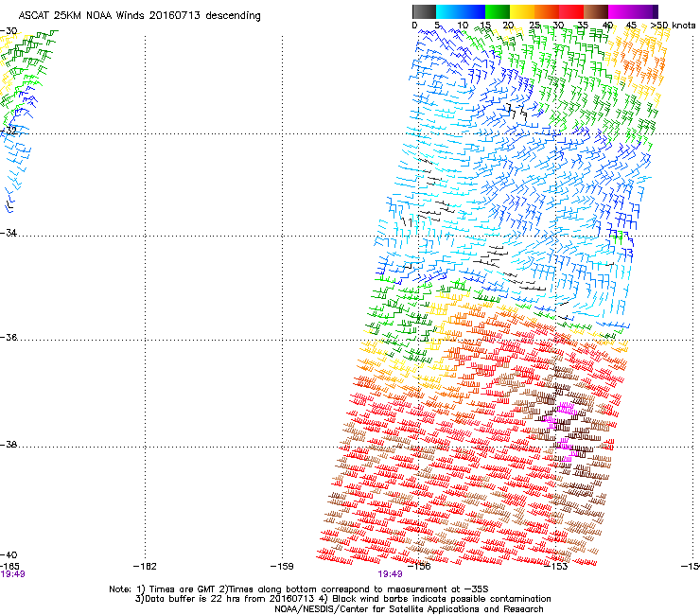Click the '10' color bar tick label

pos(463,25)
